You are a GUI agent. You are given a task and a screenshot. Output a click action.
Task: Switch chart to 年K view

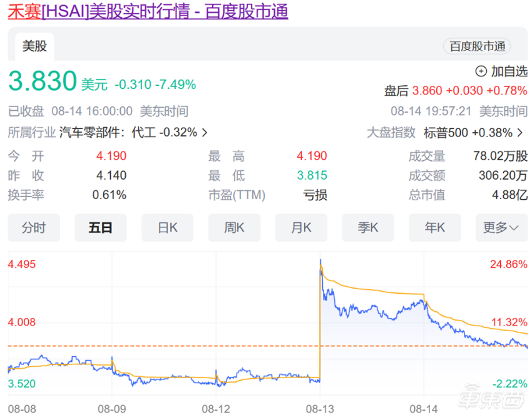435,228
